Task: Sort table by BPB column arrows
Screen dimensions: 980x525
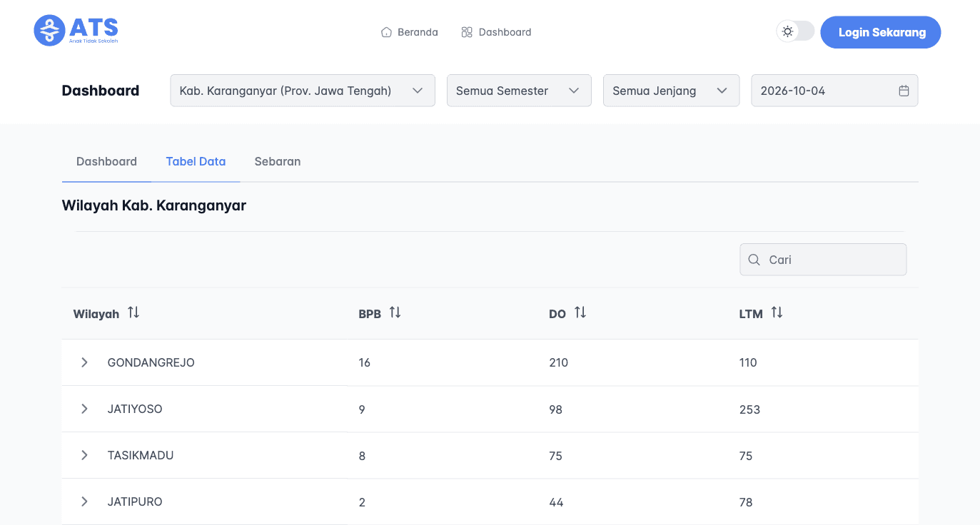Action: tap(395, 312)
